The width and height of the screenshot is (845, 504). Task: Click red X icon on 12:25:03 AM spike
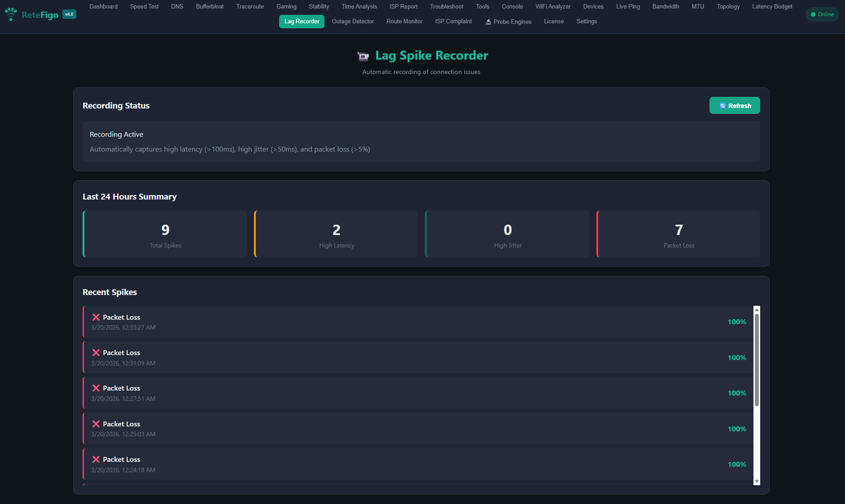click(96, 424)
